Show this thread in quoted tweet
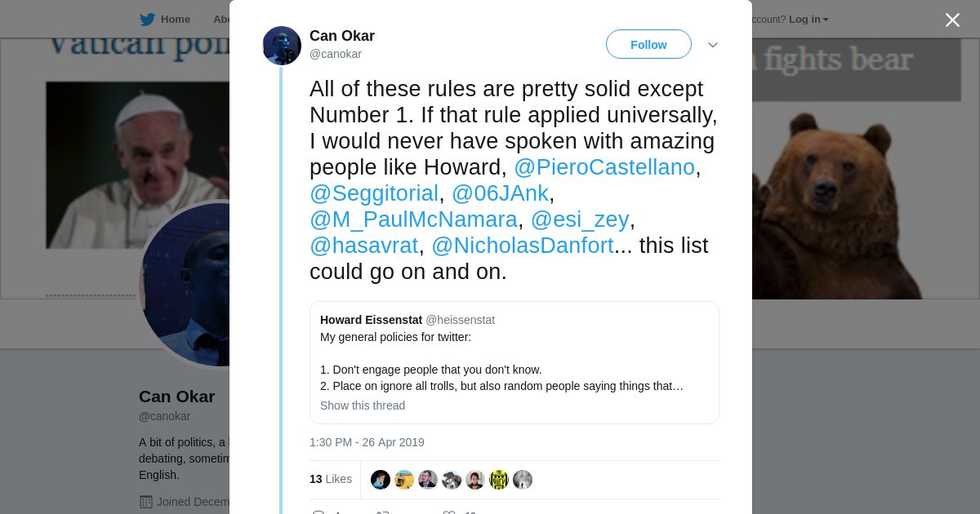 [363, 405]
